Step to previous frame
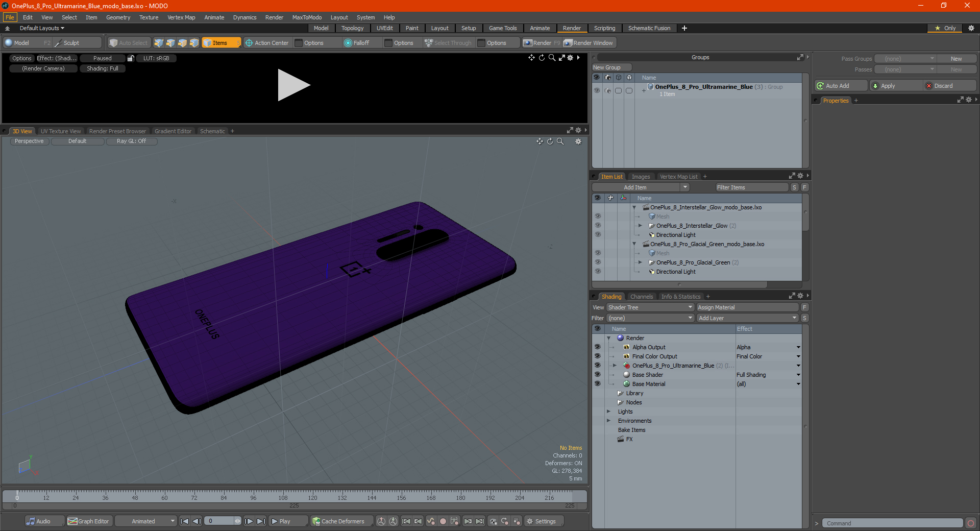 [x=197, y=521]
